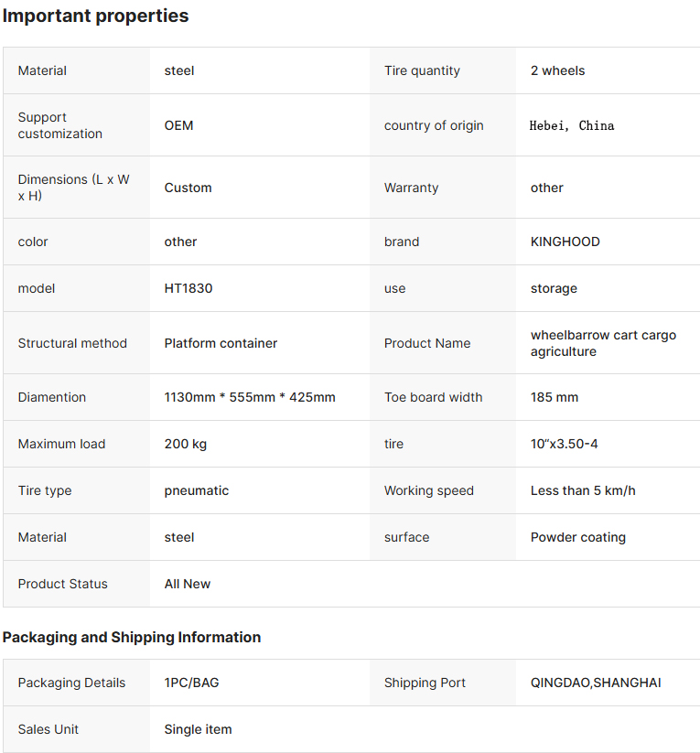
Task: Select the 1PC/BAG packaging details value
Action: pyautogui.click(x=191, y=683)
